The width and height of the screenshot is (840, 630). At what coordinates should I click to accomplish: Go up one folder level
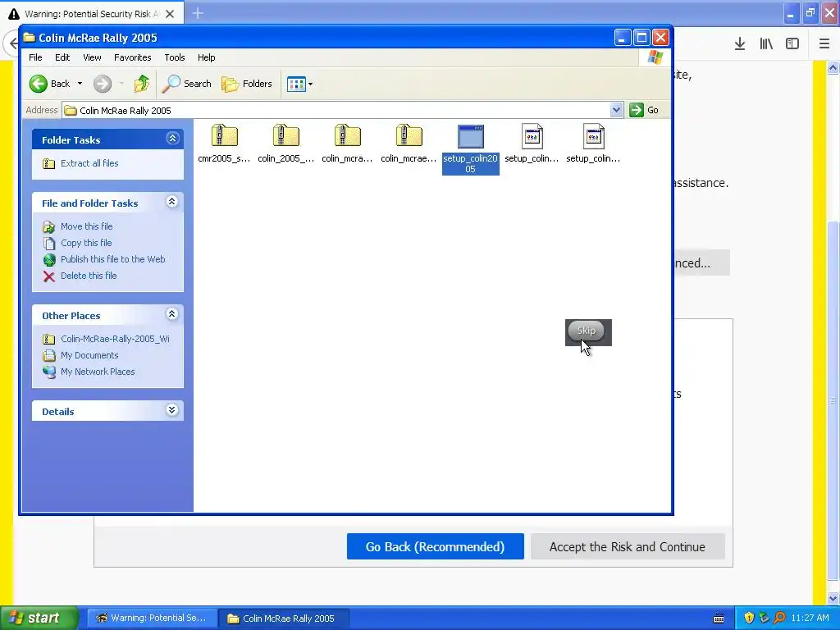pos(141,84)
